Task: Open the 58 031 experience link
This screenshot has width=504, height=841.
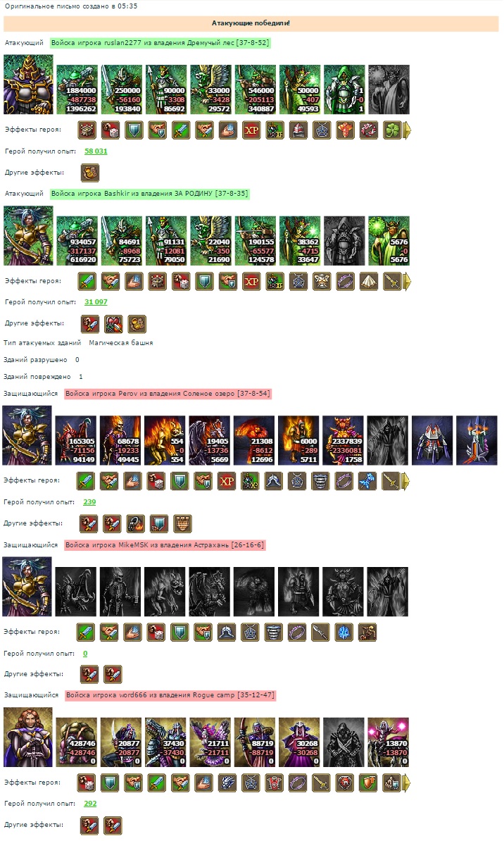Action: 96,151
